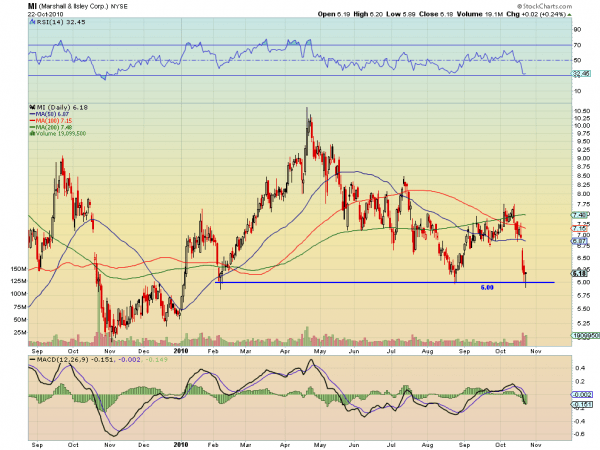Click the MACD(12,26,9) -0.151 indicator label
Viewport: 600px width, 450px height.
(x=76, y=360)
